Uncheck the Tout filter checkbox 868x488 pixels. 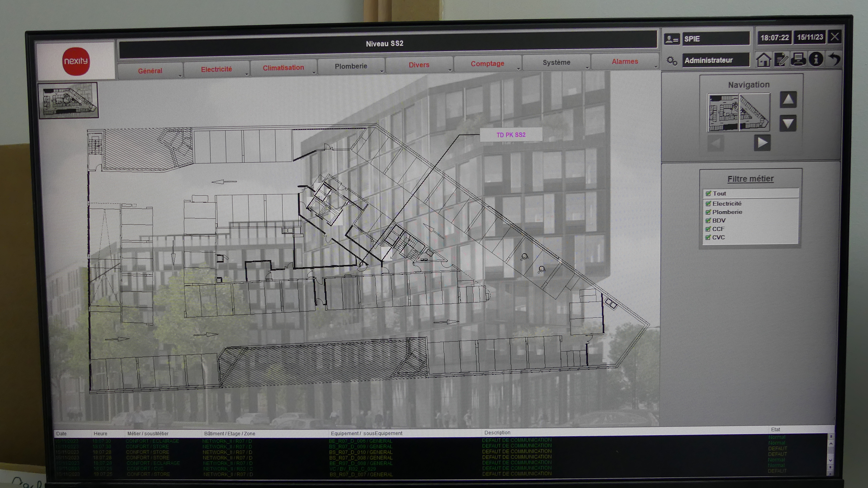pyautogui.click(x=708, y=193)
